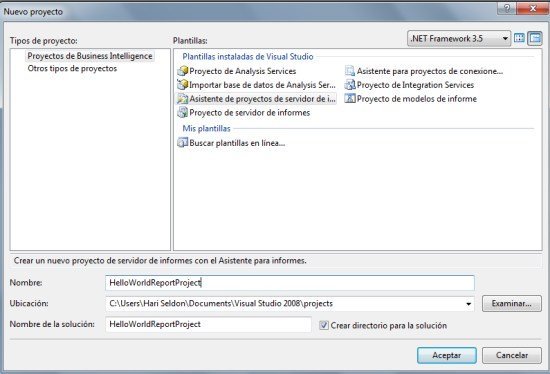This screenshot has height=374, width=550.
Task: Select the Proyecto de Integration Services icon
Action: (x=350, y=85)
